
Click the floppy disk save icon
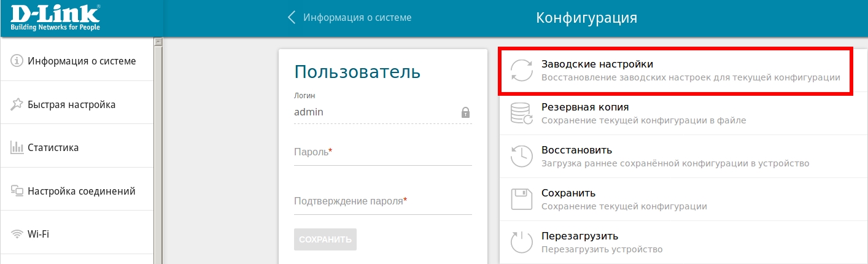click(522, 200)
